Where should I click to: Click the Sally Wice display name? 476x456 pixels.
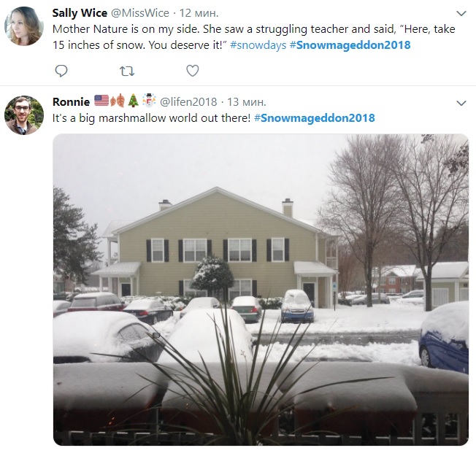coord(80,13)
